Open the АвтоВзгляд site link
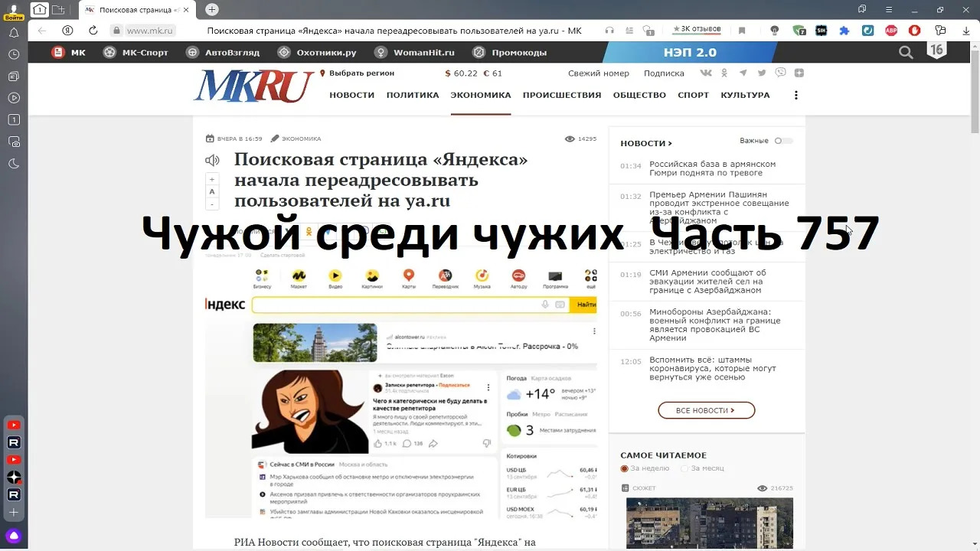 223,53
